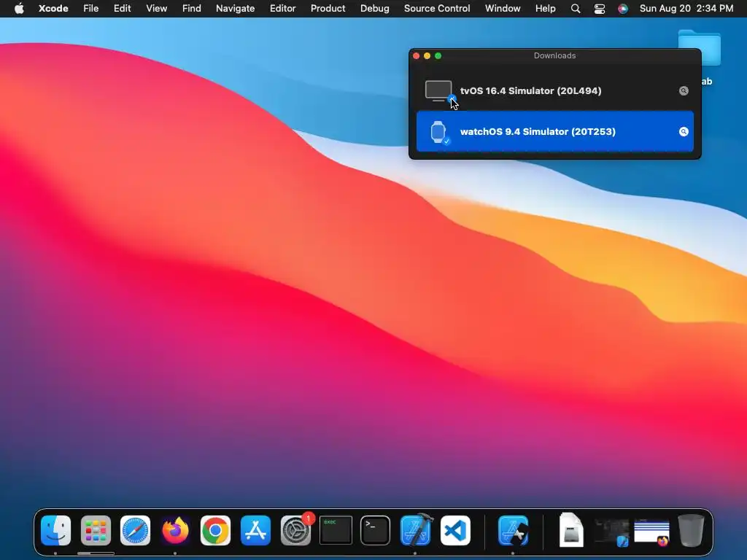Open the exec terminal app in the Dock
The height and width of the screenshot is (560, 747).
click(336, 531)
